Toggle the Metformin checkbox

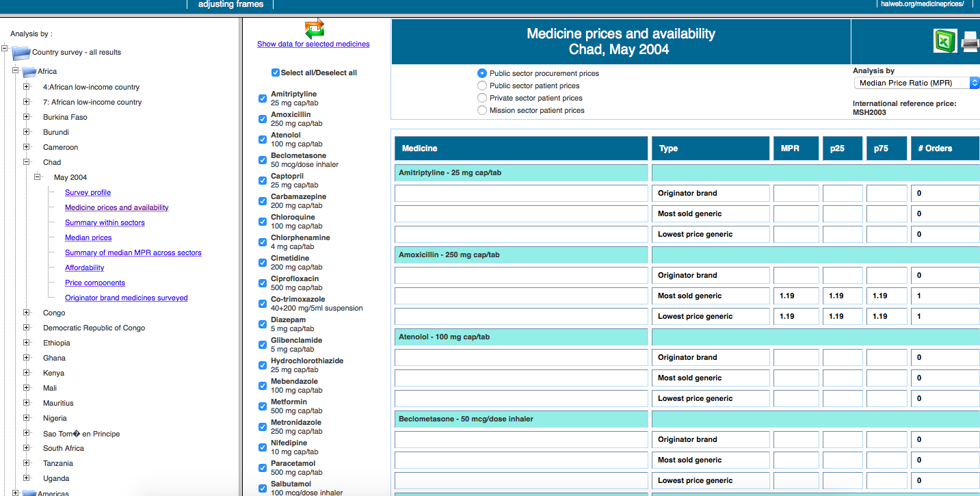click(x=263, y=406)
